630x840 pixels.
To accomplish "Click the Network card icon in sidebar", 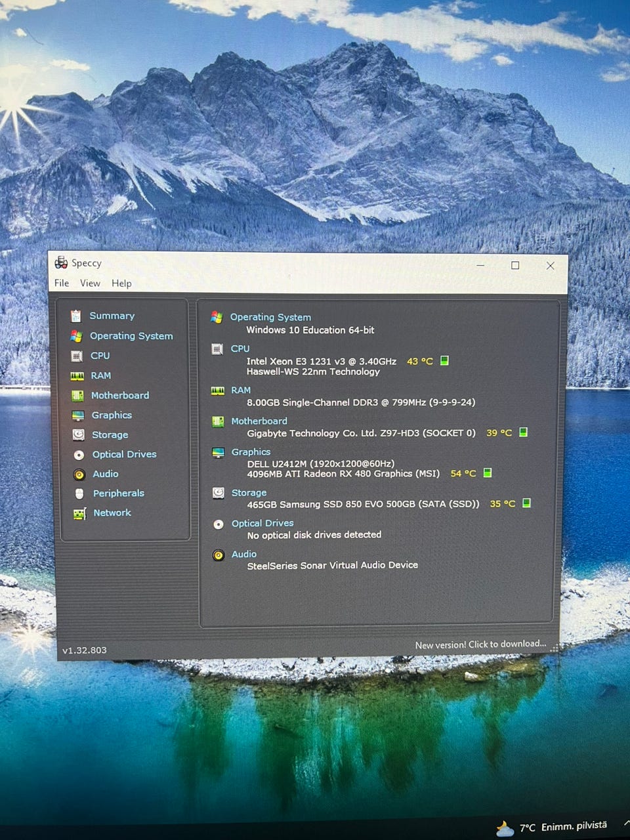I will coord(79,514).
